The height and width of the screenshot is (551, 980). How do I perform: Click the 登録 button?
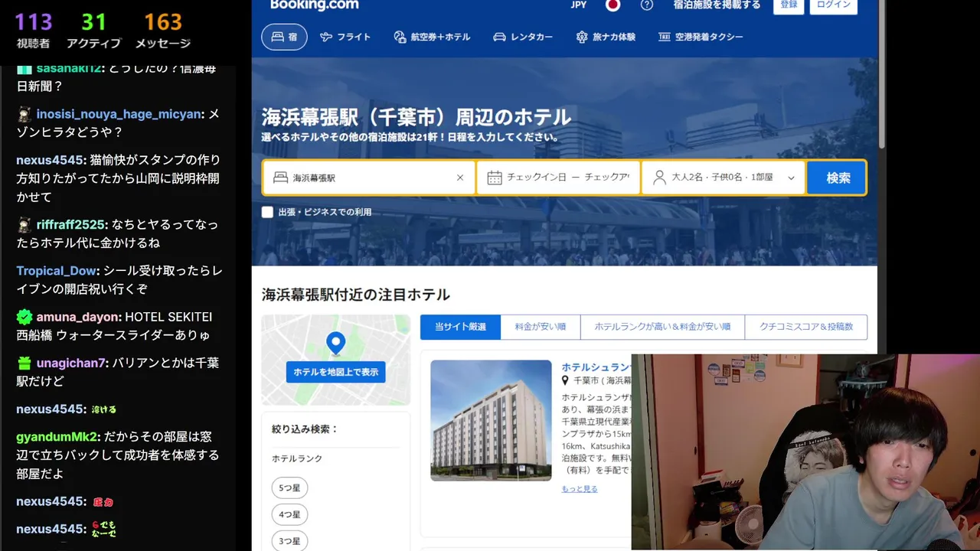coord(789,5)
